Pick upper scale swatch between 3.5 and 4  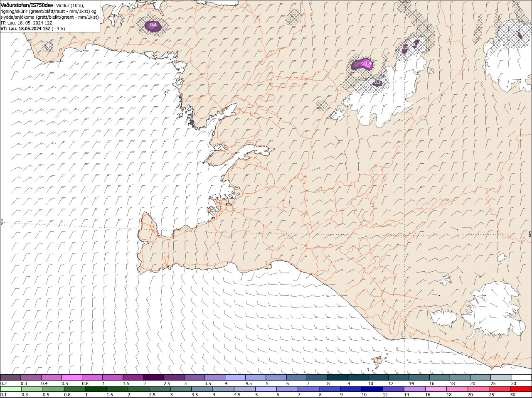(x=214, y=378)
